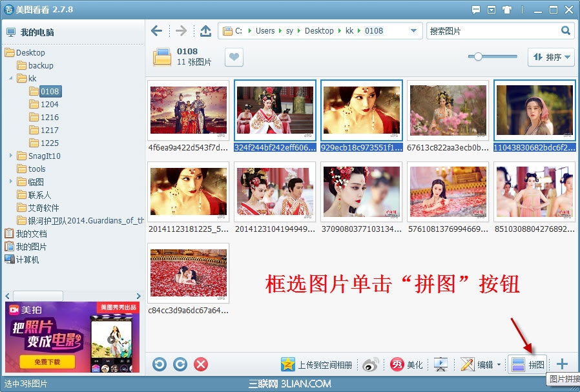Start the slideshow presentation icon
Image resolution: width=580 pixels, height=392 pixels.
(440, 365)
